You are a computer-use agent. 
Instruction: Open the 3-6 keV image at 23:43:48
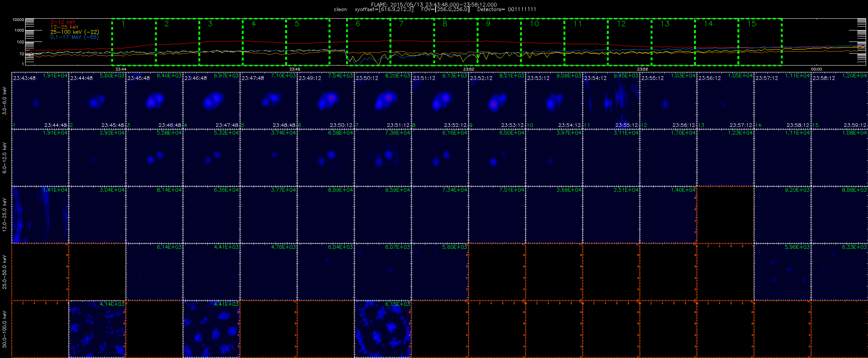point(40,101)
